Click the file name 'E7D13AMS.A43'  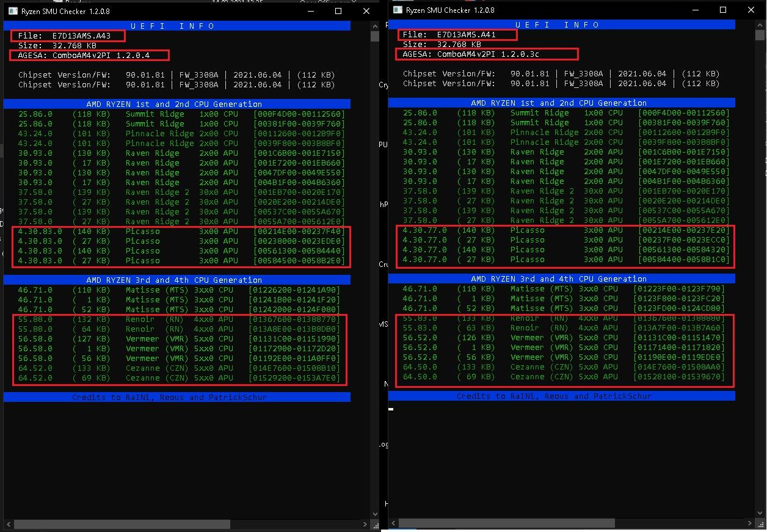[x=81, y=35]
